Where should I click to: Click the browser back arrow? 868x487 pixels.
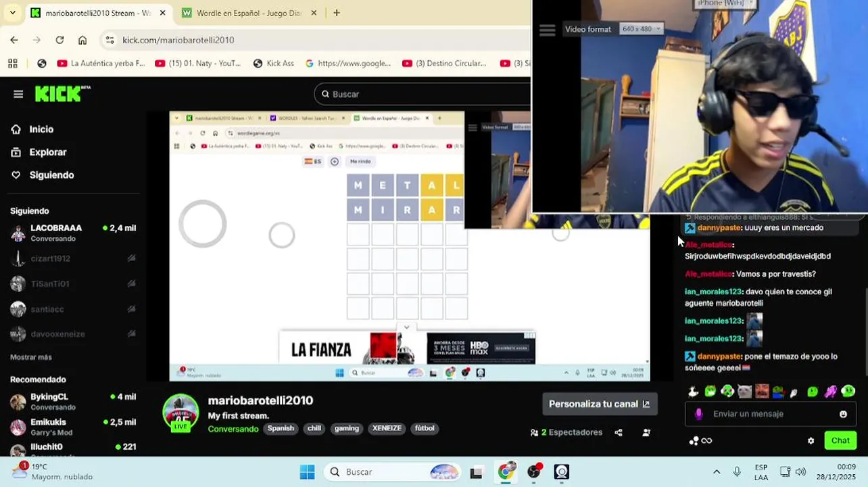[14, 40]
